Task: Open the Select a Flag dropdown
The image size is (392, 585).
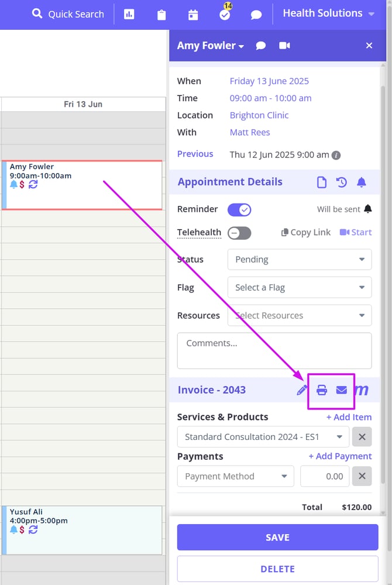Action: pyautogui.click(x=299, y=288)
